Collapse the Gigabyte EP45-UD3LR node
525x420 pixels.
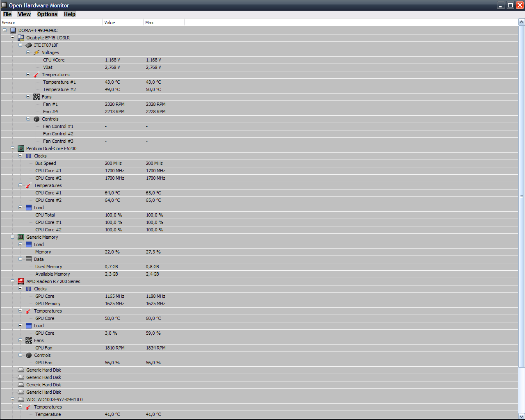coord(13,37)
